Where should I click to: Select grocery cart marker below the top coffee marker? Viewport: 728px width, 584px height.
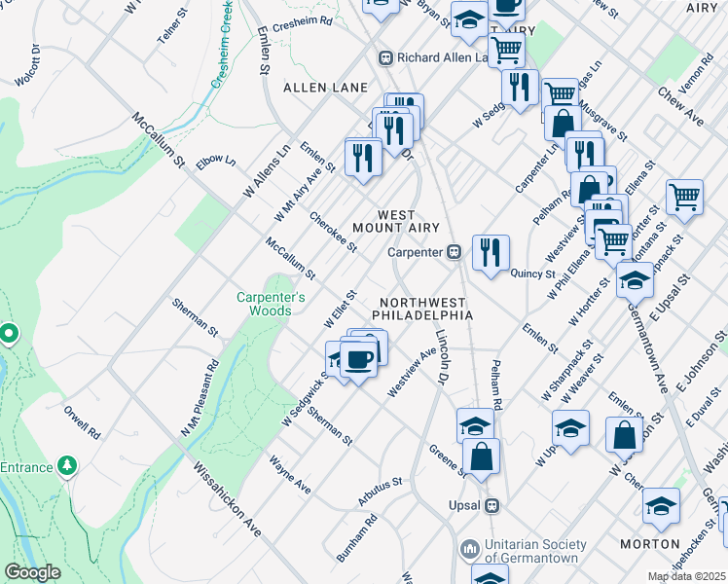(506, 49)
